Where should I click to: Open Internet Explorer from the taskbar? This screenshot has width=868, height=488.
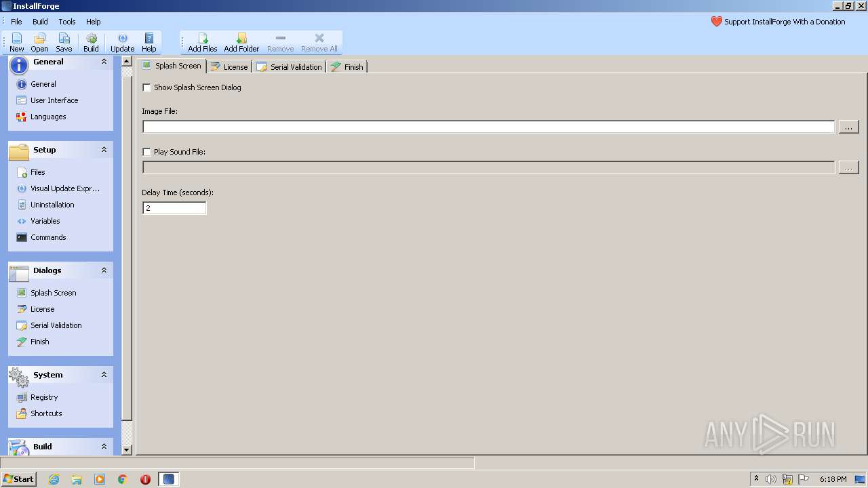click(x=54, y=479)
